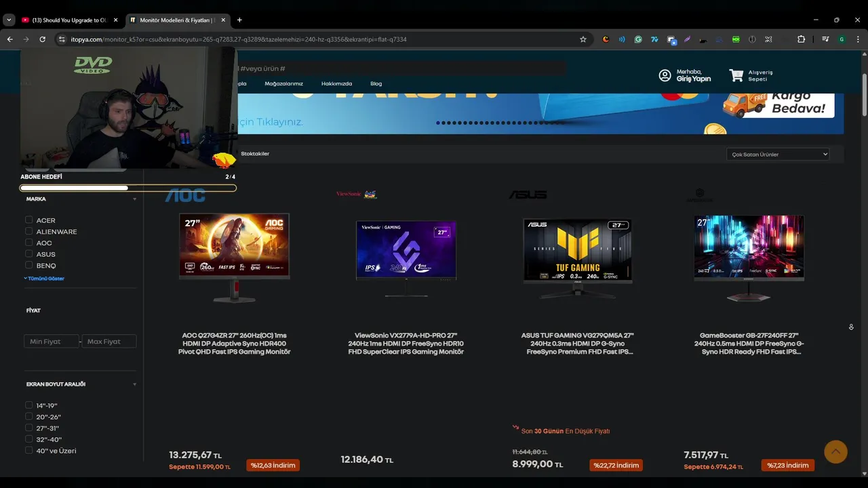The image size is (868, 488).
Task: Open the ASUS TUF GAMING monitor image
Action: 578,258
